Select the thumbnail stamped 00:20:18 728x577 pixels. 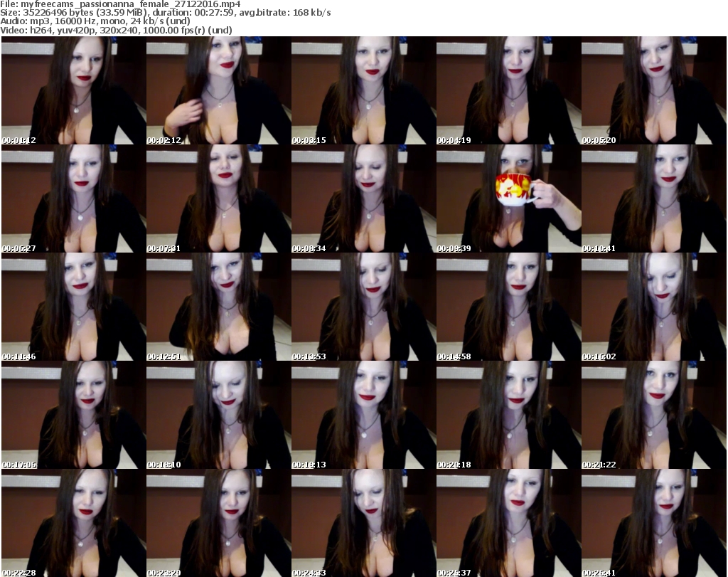pyautogui.click(x=508, y=415)
